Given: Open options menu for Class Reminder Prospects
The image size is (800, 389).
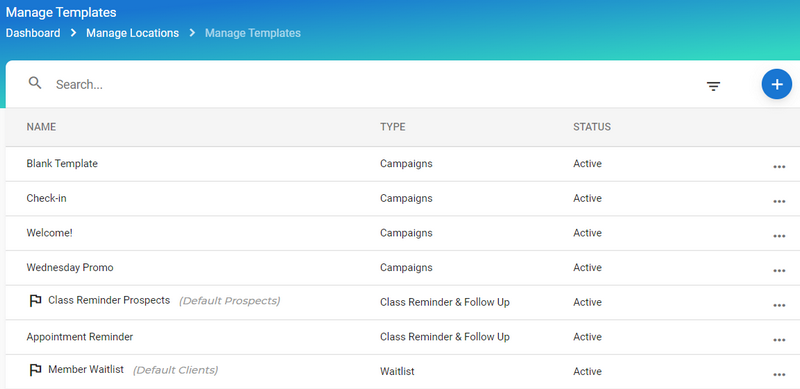Looking at the screenshot, I should [779, 305].
